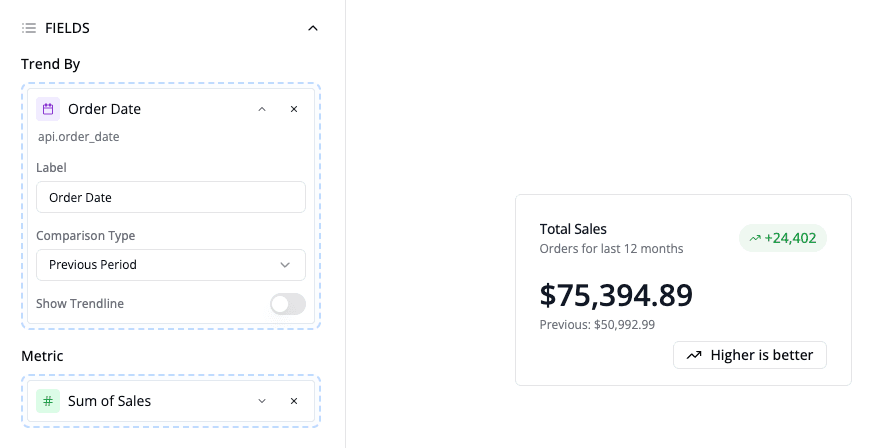This screenshot has height=448, width=874.
Task: Select the Sum of Sales field name
Action: [x=109, y=401]
